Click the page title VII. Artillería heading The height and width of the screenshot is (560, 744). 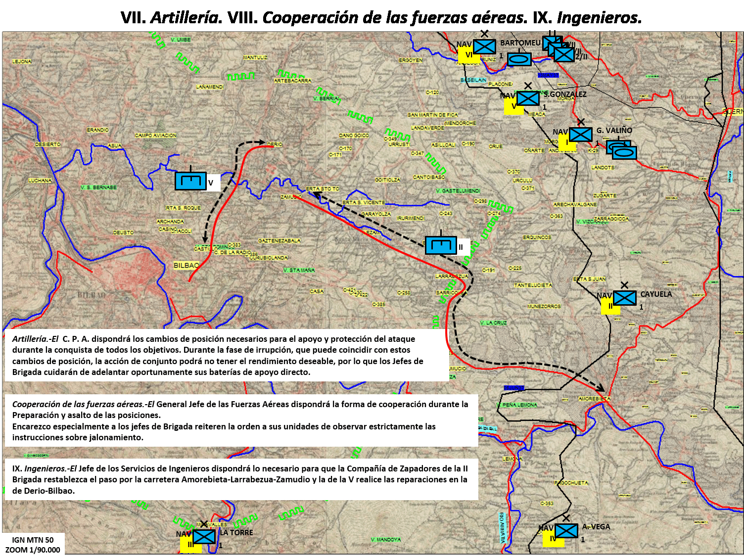click(381, 17)
